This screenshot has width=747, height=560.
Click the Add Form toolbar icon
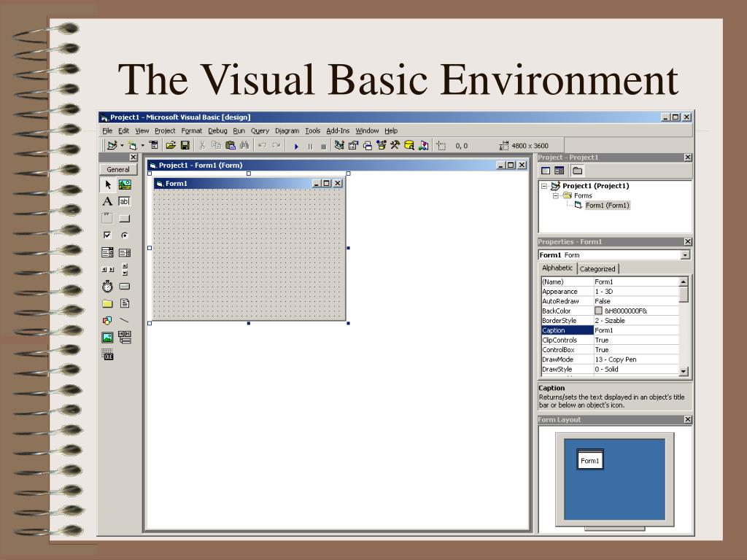pos(133,146)
